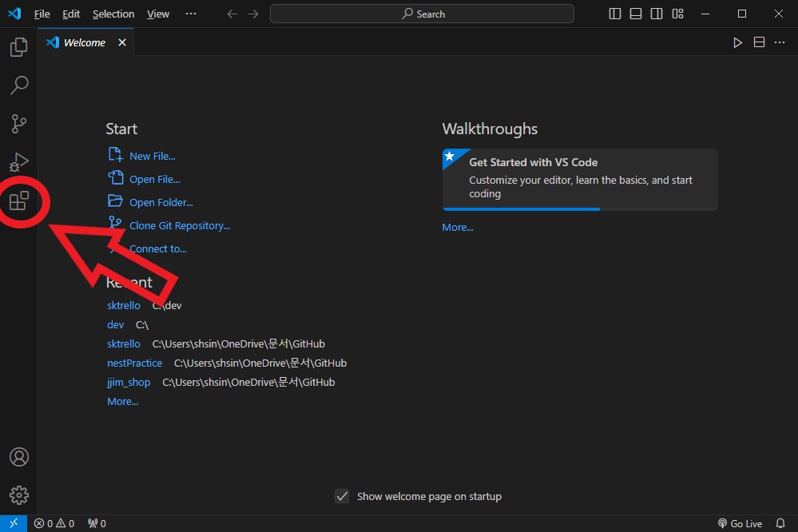
Task: Open editor More Actions ellipsis
Action: (780, 42)
